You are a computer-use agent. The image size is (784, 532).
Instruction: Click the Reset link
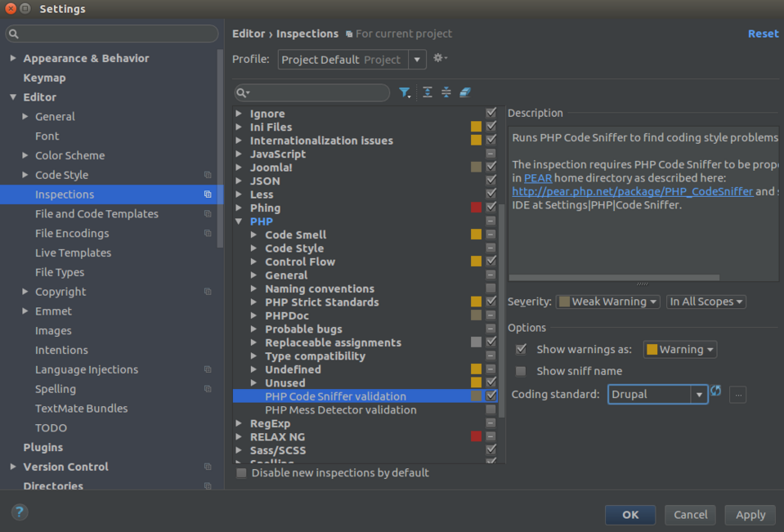[x=763, y=34]
